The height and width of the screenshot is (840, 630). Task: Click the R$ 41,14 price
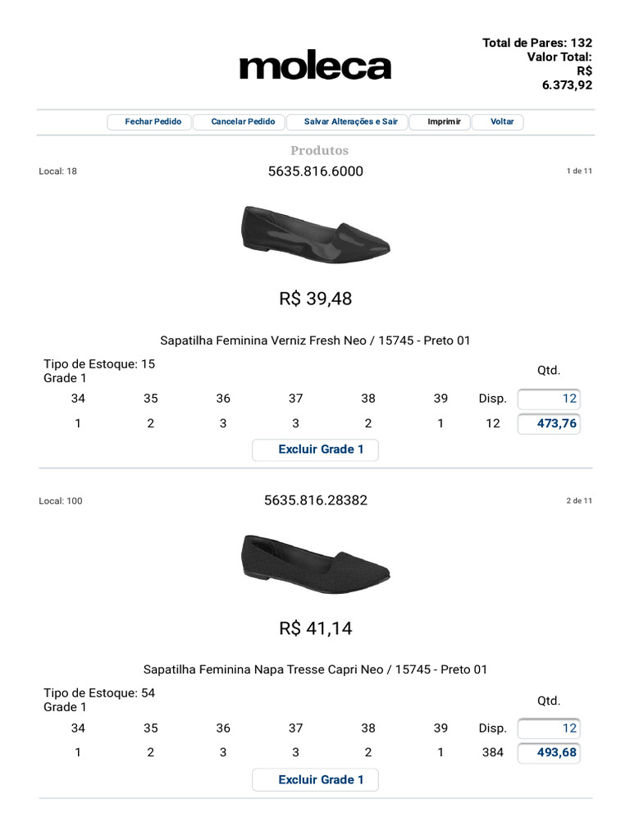316,628
